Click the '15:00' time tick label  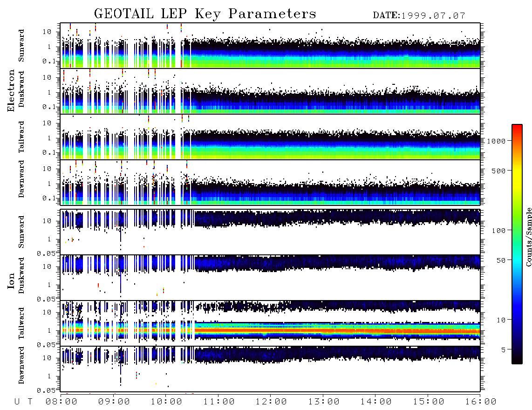pyautogui.click(x=429, y=402)
